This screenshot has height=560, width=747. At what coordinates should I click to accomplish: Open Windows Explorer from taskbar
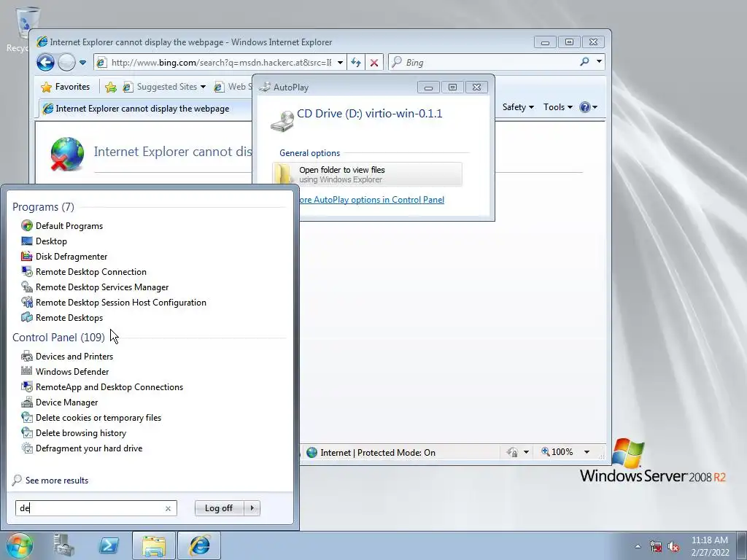pyautogui.click(x=154, y=545)
